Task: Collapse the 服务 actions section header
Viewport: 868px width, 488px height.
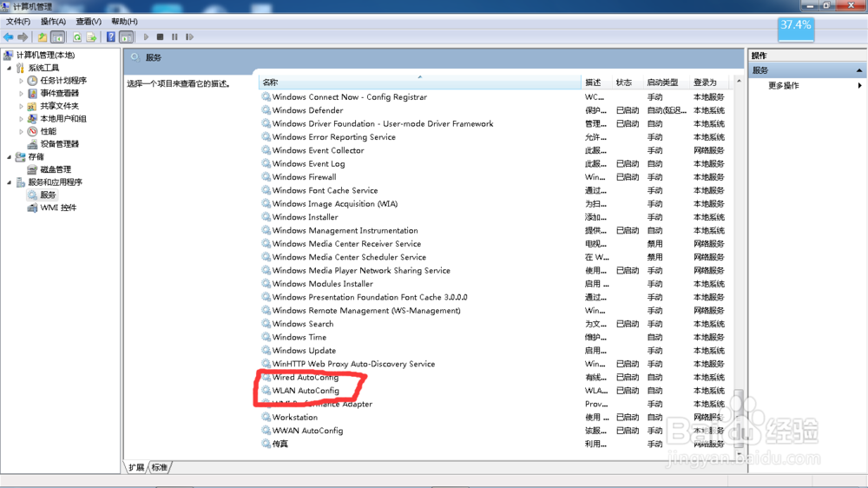Action: [858, 70]
